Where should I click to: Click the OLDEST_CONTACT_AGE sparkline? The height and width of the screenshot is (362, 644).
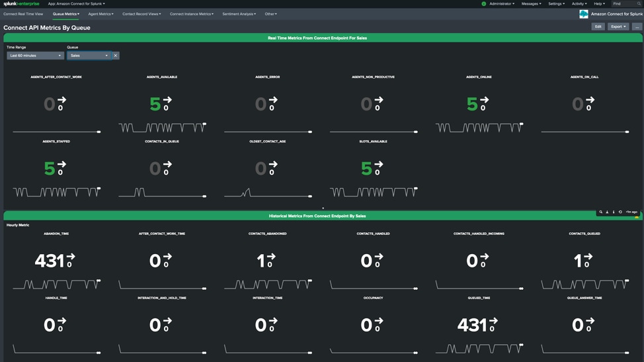pos(268,193)
